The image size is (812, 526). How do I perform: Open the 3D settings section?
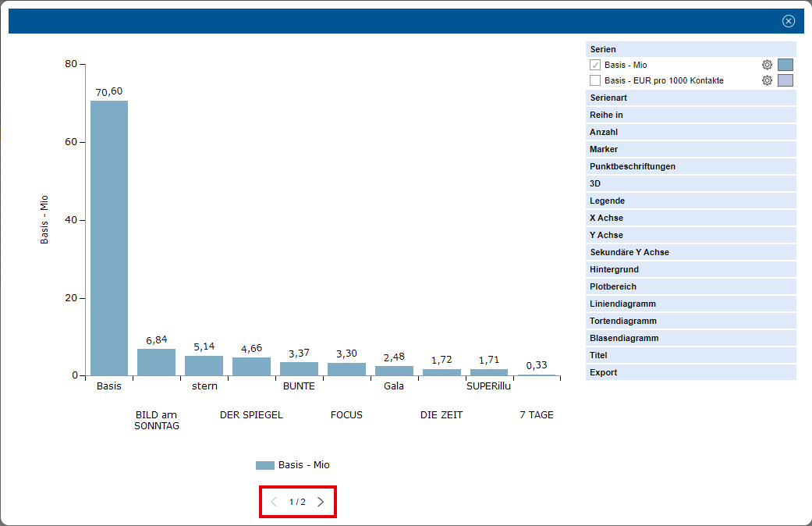(690, 183)
